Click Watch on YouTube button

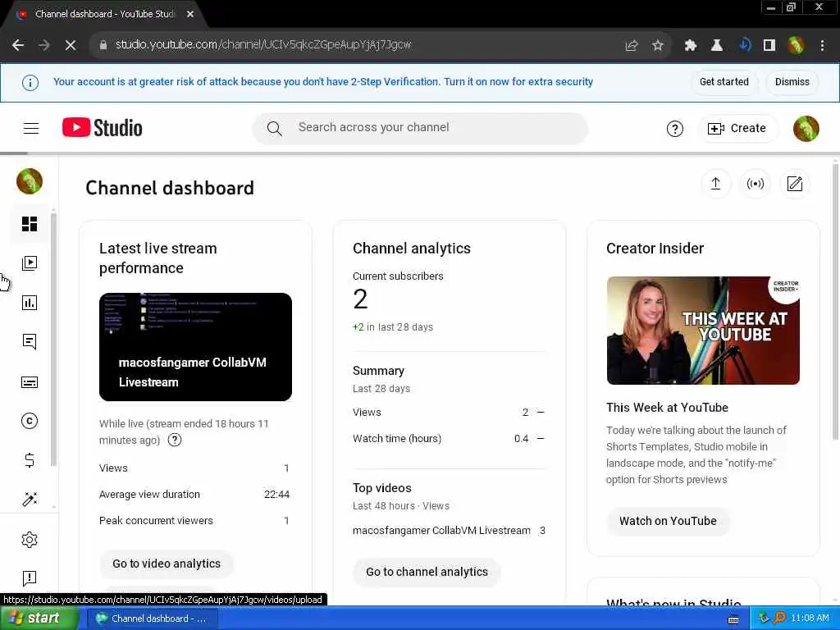[x=668, y=521]
